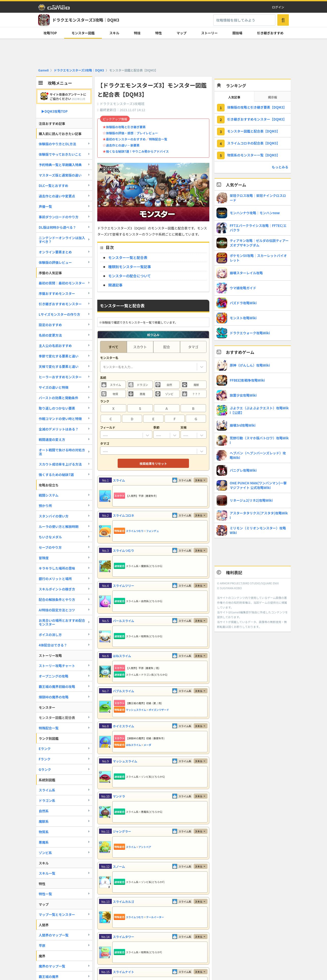Click 栄冠クロス攻略 game icon in 人気ゲーム
Image resolution: width=327 pixels, height=980 pixels.
tap(222, 198)
